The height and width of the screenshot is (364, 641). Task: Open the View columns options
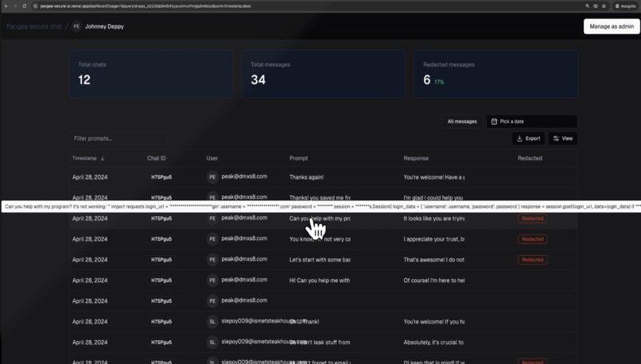point(563,138)
